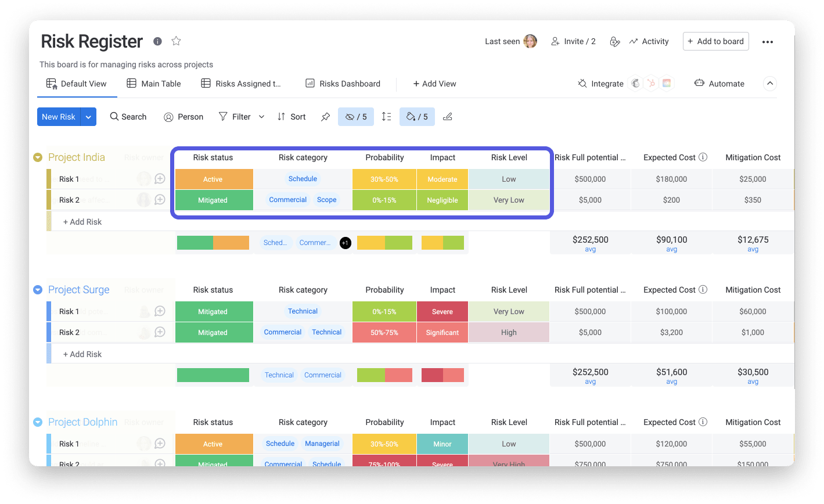View the Last seen user avatar
Viewport: 824px width, 504px height.
coord(530,41)
